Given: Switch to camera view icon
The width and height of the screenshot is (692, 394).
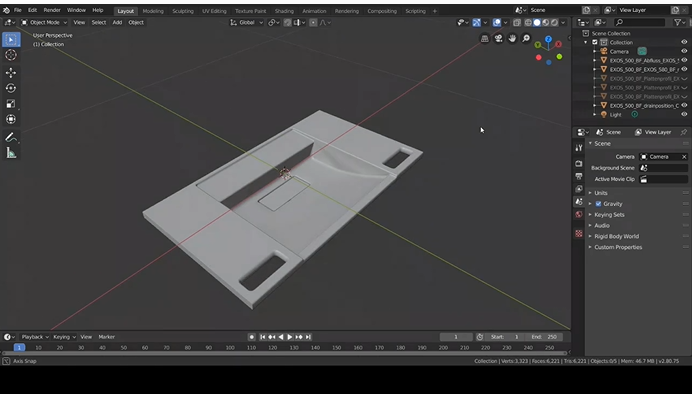Looking at the screenshot, I should tap(498, 39).
